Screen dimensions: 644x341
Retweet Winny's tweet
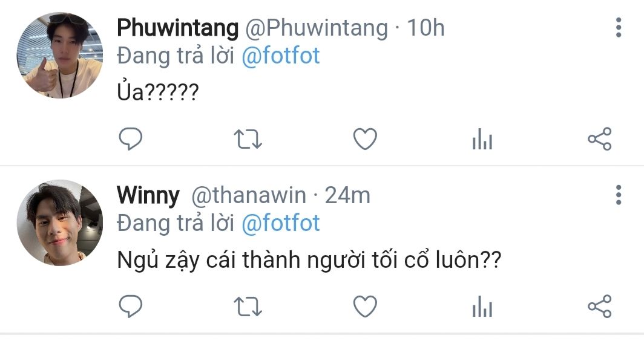pos(248,307)
